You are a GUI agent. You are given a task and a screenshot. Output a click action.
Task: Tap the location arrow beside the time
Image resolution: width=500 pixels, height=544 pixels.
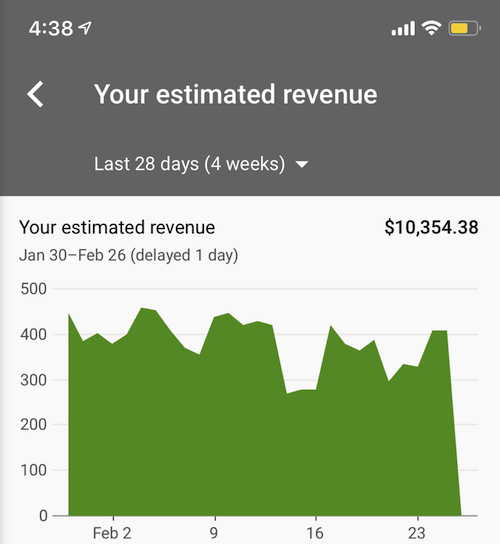(85, 28)
